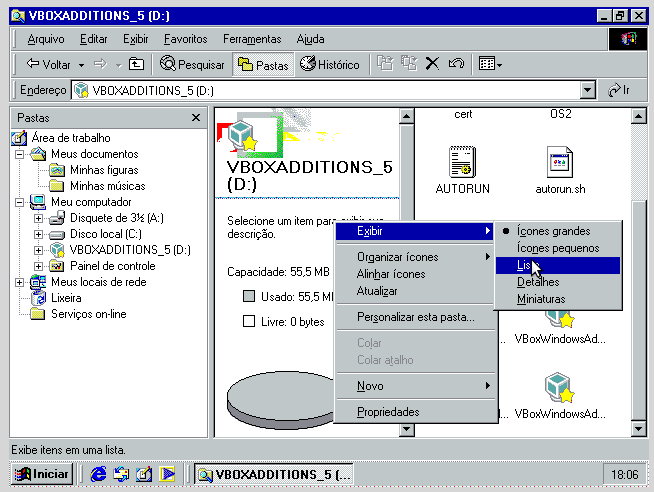Click the Ir go button
The height and width of the screenshot is (492, 654).
tap(619, 90)
